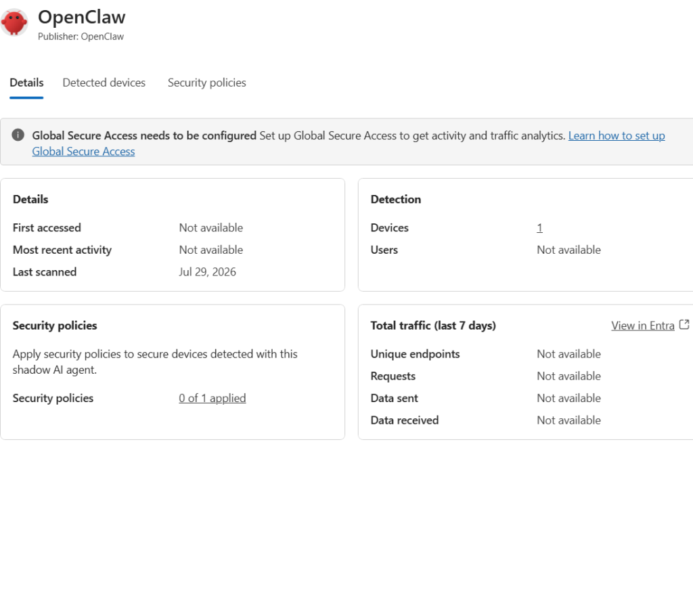Click the Publisher: OpenClaw text
Screen dimensions: 693x616
[81, 37]
